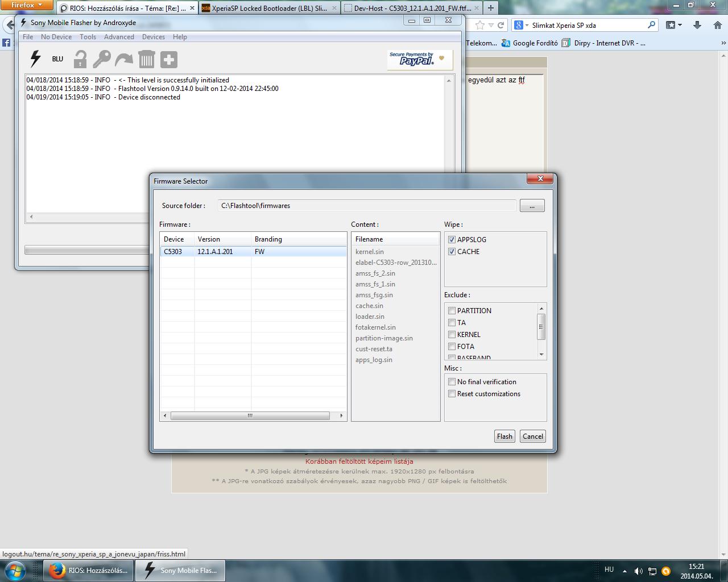Open the Advanced menu
The image size is (728, 582).
pos(119,36)
